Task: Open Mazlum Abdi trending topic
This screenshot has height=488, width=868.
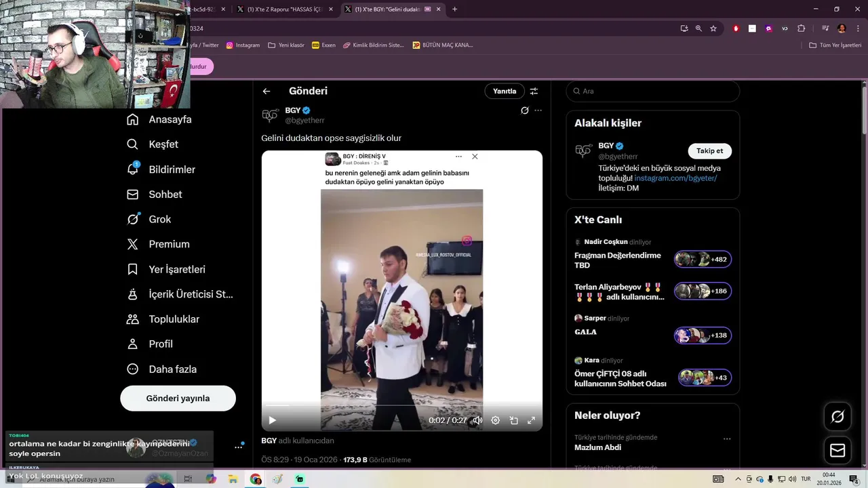Action: [597, 447]
